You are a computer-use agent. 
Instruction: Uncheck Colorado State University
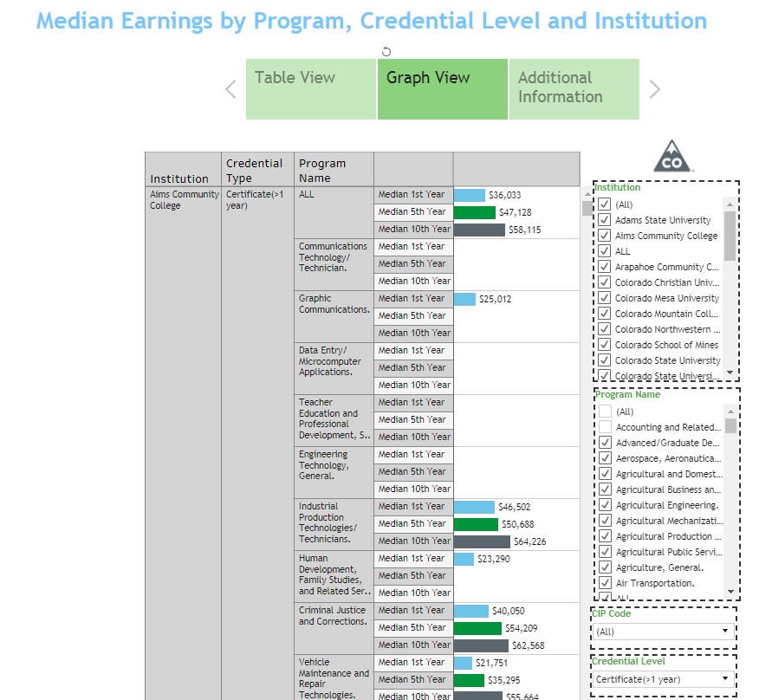[604, 360]
